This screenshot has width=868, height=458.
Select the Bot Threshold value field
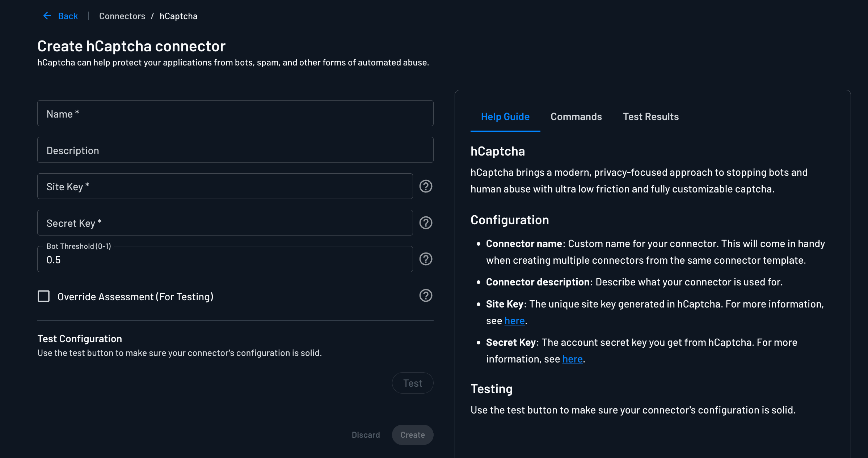[x=224, y=259]
